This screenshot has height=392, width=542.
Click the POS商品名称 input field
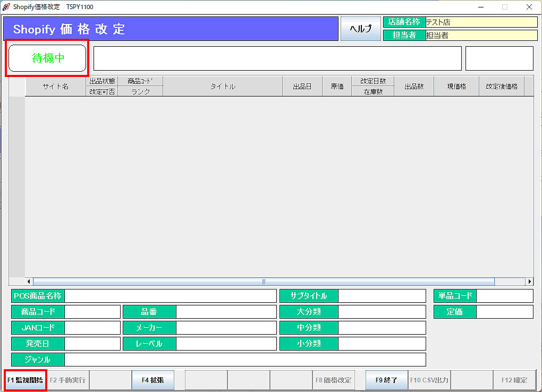[170, 296]
